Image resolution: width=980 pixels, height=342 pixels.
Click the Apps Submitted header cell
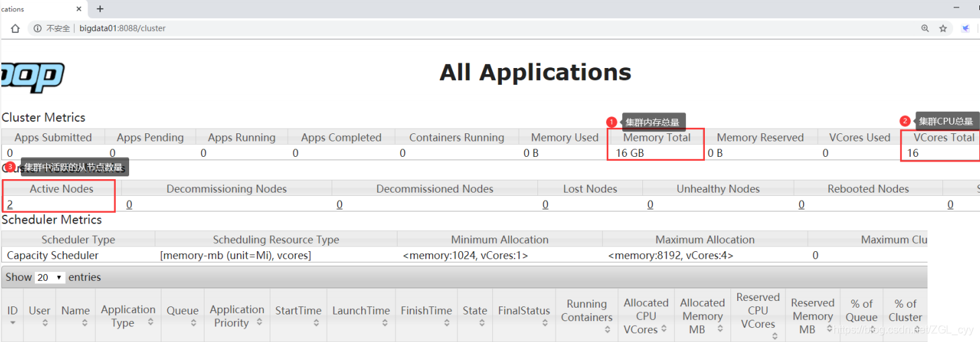(x=53, y=137)
